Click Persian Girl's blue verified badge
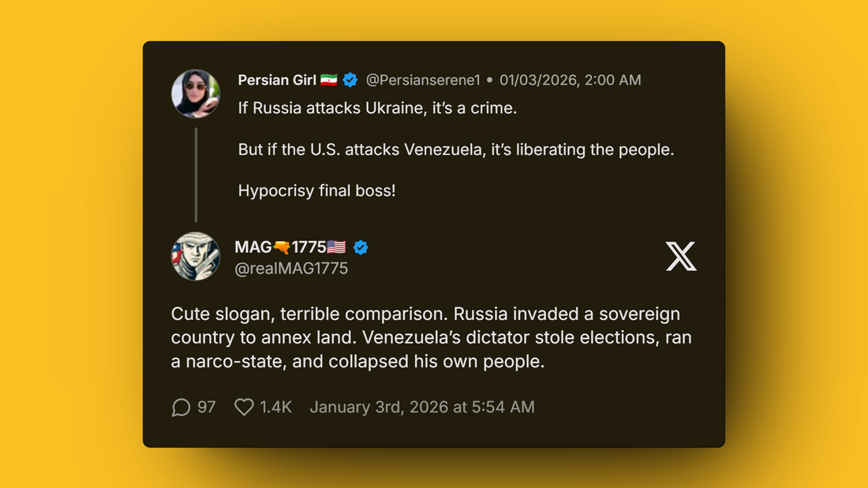 pos(350,79)
